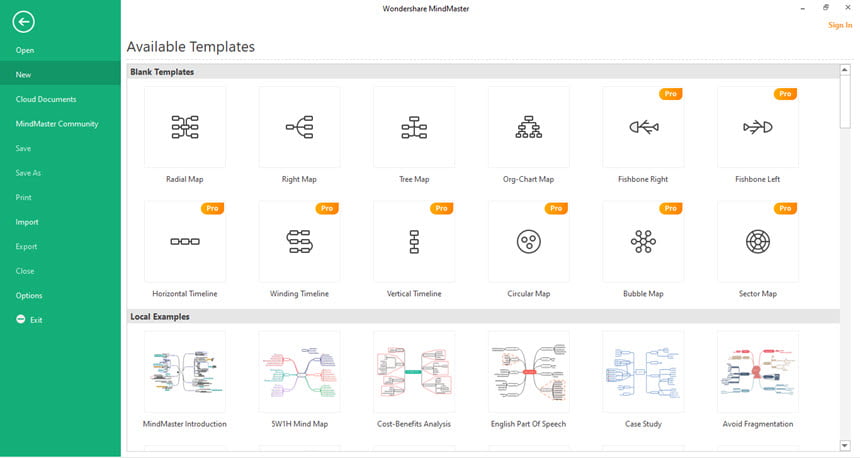
Task: Click the Sign In link
Action: pyautogui.click(x=840, y=25)
